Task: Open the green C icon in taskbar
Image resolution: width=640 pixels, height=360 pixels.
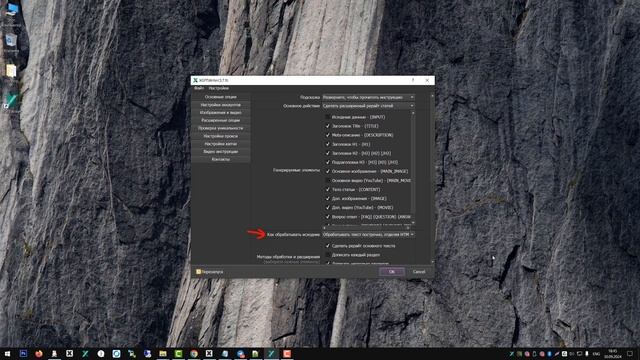Action: click(x=178, y=353)
